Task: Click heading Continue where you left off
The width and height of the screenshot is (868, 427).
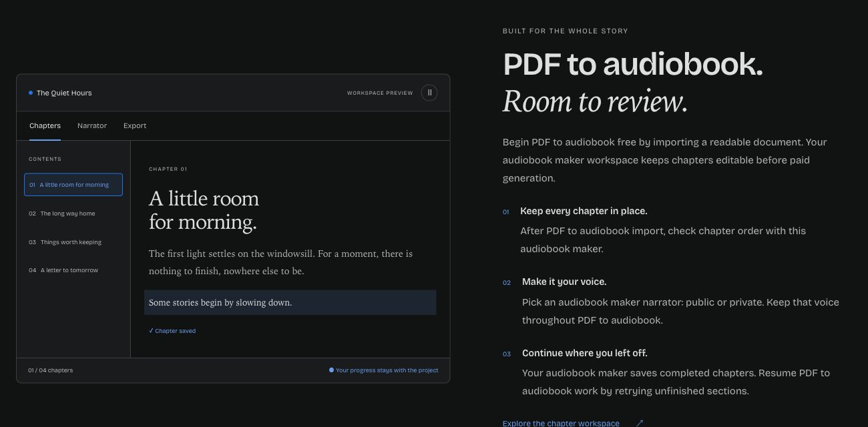Action: (x=584, y=353)
